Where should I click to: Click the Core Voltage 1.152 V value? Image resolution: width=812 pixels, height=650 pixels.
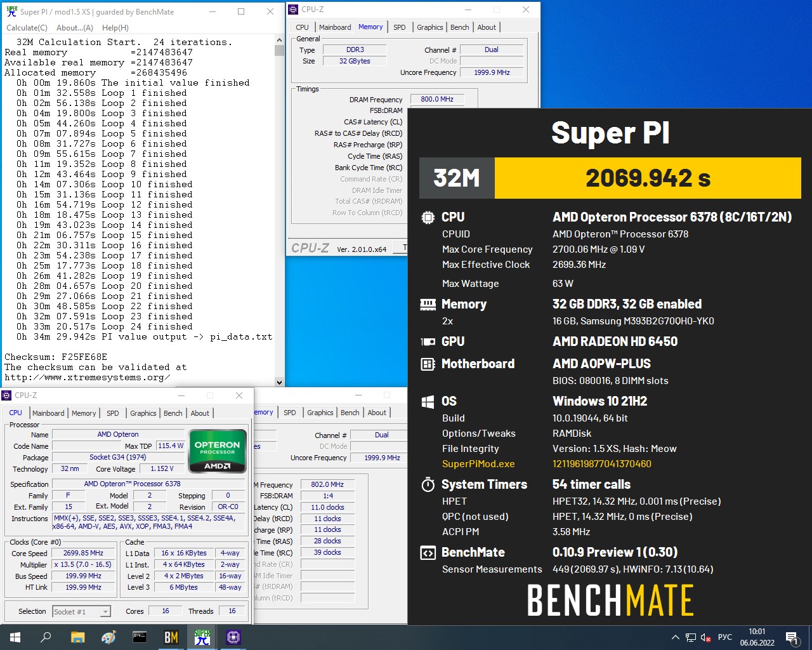162,468
